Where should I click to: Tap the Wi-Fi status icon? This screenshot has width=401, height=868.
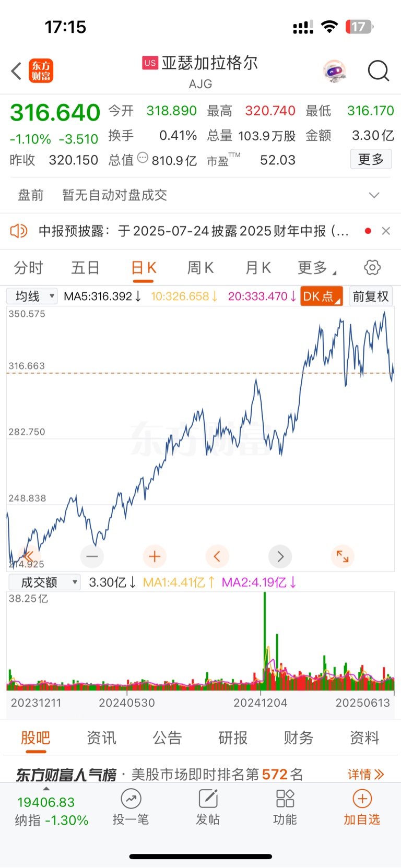tap(329, 27)
